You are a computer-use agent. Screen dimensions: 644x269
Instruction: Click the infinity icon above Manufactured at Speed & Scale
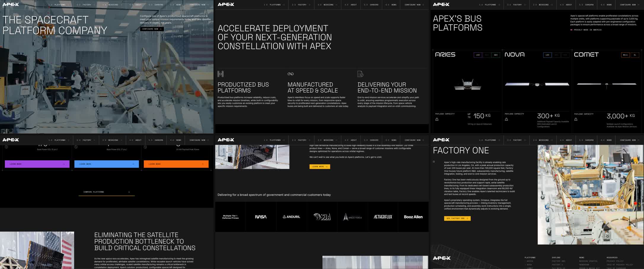(291, 74)
